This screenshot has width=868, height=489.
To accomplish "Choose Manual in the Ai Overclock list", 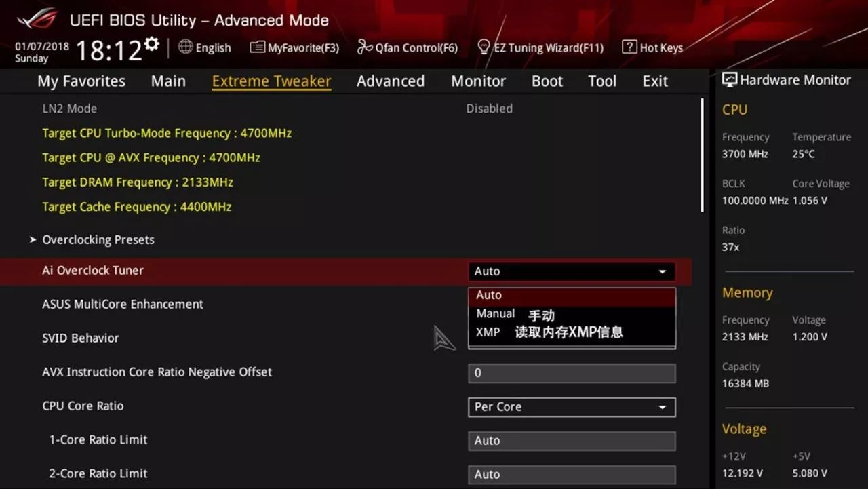I will [x=572, y=315].
